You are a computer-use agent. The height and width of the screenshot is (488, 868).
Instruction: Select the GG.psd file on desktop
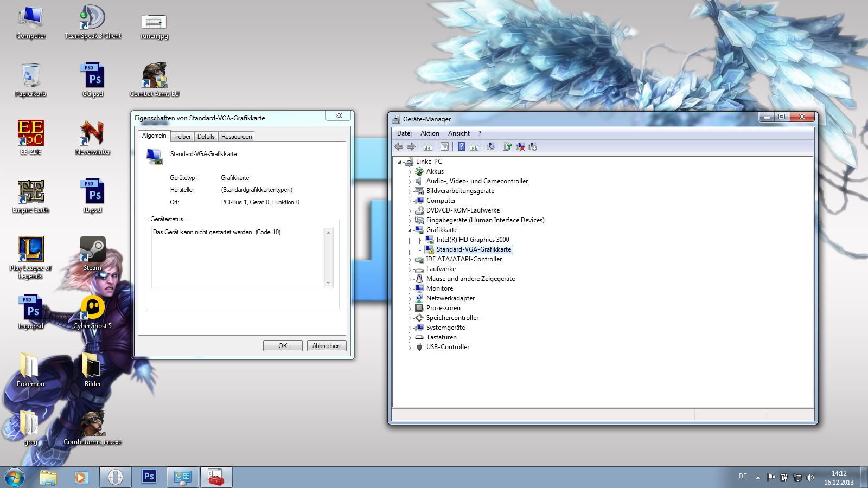tap(93, 80)
